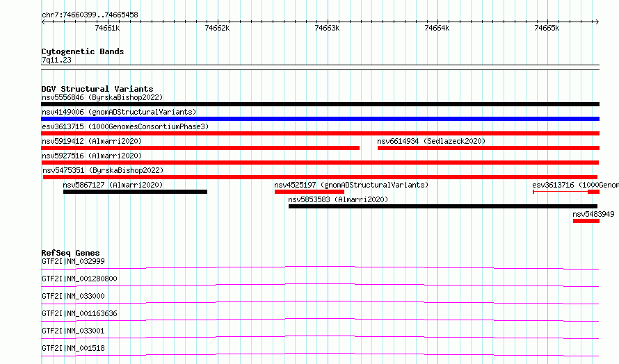Select the magenta NM_032999 gene track line
Viewport: 619px width, 364px height.
(320, 267)
